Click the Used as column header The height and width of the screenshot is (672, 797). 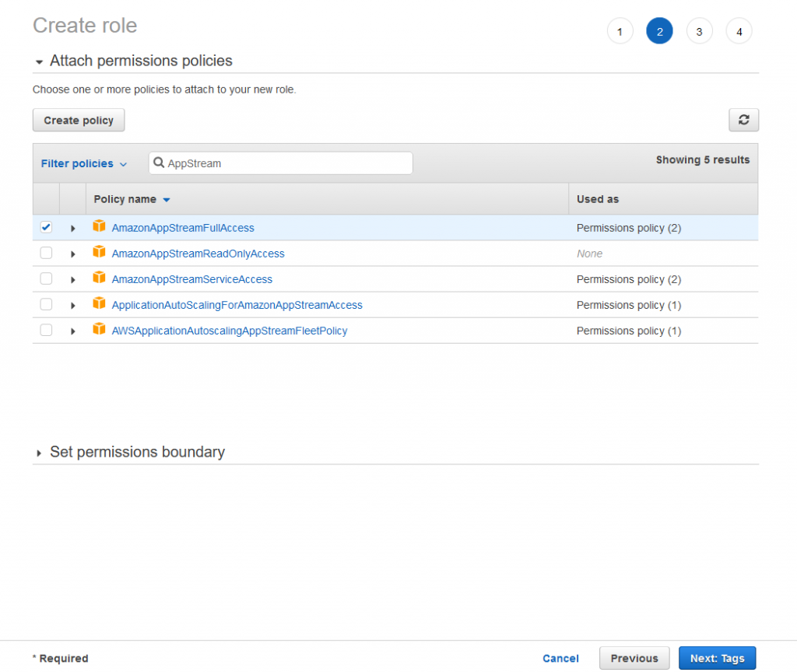click(x=598, y=199)
